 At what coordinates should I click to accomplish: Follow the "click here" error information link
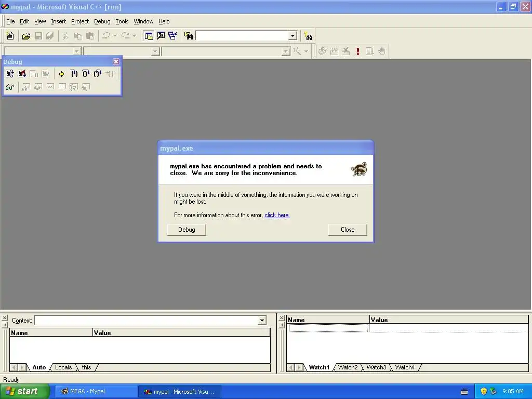(x=277, y=215)
